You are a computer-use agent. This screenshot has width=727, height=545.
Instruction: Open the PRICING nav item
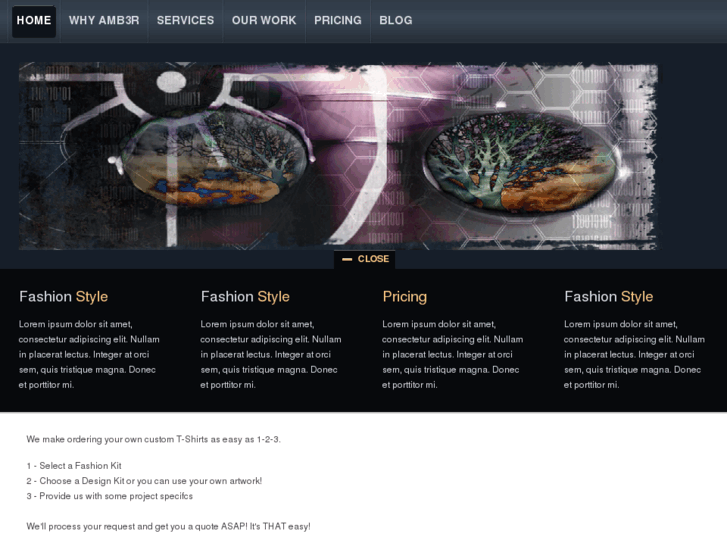338,20
